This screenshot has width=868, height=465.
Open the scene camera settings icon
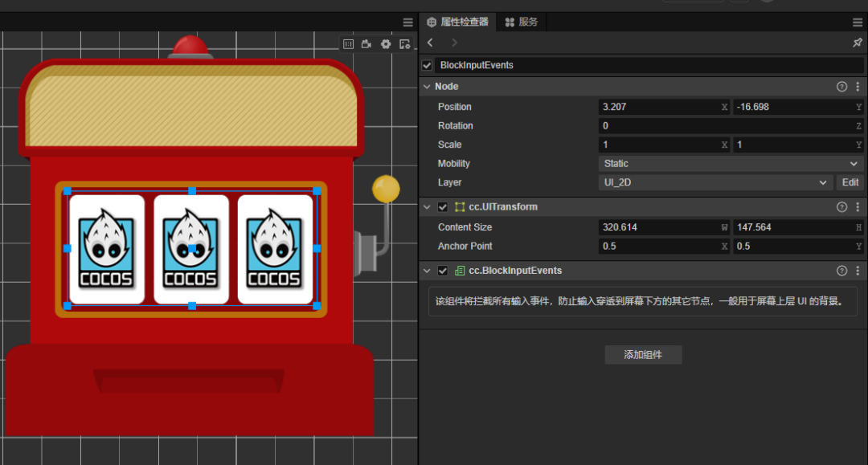click(366, 44)
